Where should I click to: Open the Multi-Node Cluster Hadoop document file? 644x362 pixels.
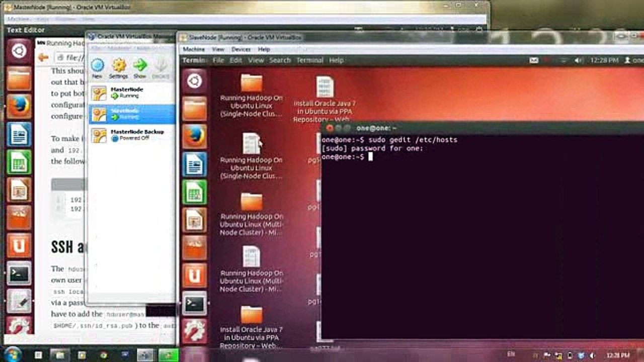252,269
